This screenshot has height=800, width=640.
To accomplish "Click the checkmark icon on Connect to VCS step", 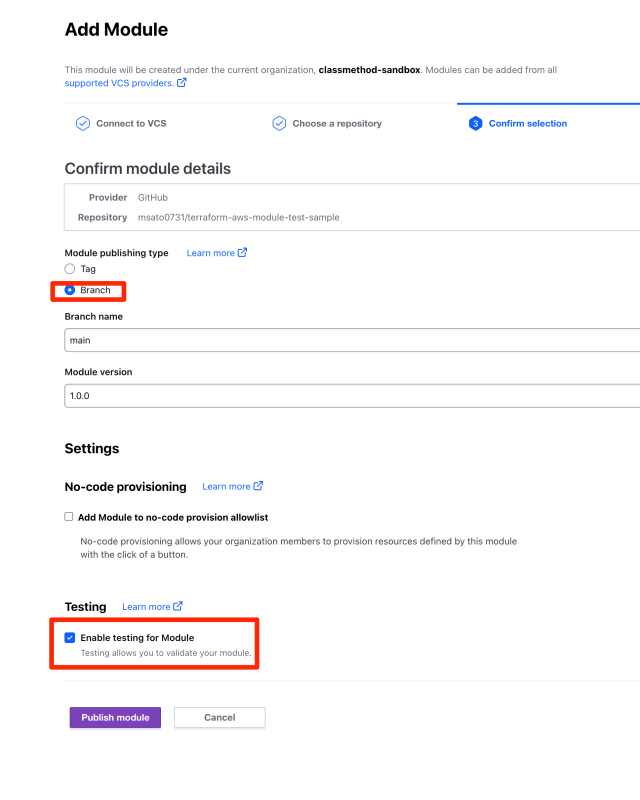I will tap(83, 123).
